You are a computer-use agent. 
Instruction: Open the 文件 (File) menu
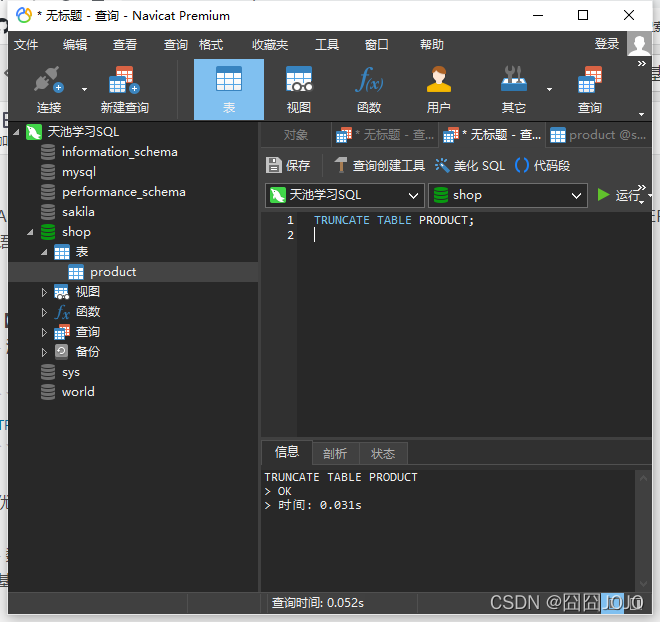(x=26, y=44)
